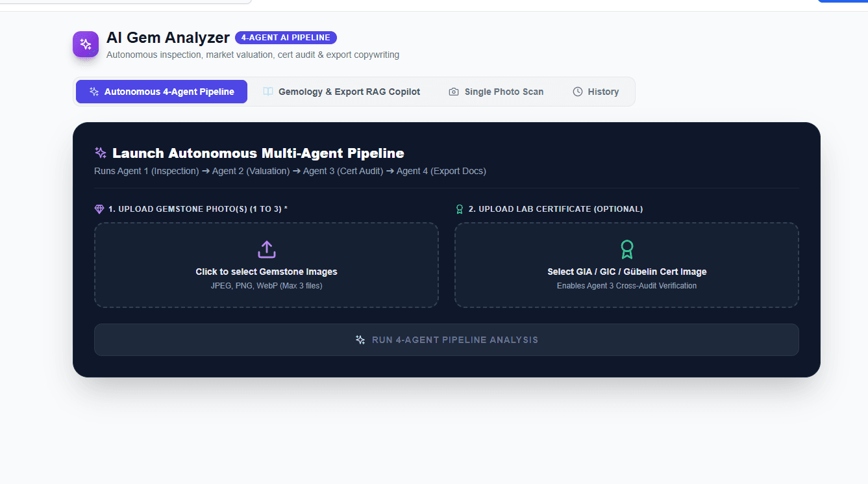Open the Autonomous 4-Agent Pipeline tab

click(162, 92)
